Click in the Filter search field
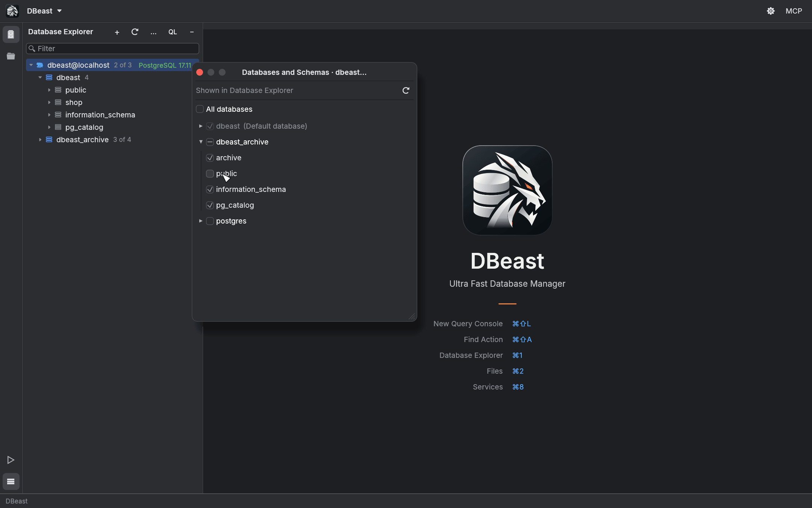The width and height of the screenshot is (812, 508). click(x=112, y=49)
